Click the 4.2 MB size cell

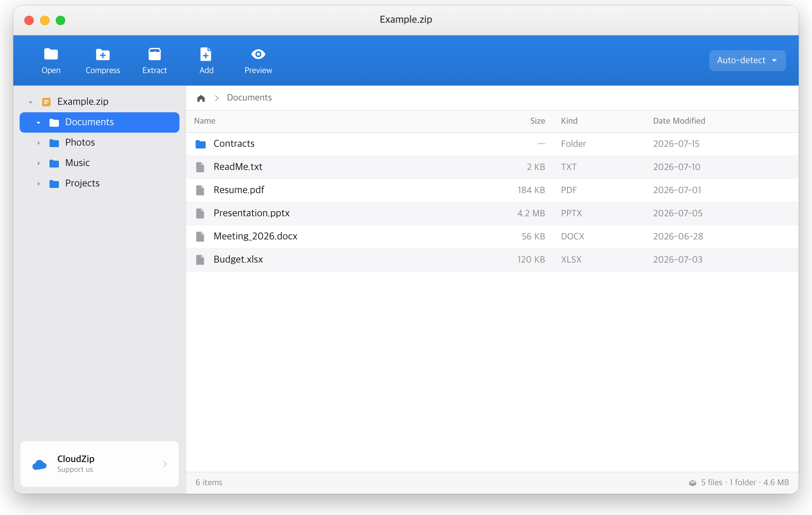pos(531,213)
